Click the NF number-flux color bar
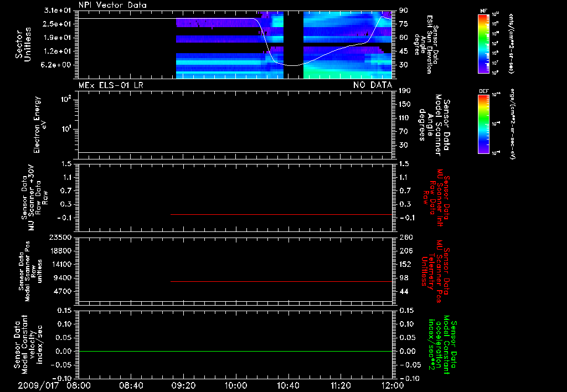This screenshot has width=567, height=392. click(483, 43)
